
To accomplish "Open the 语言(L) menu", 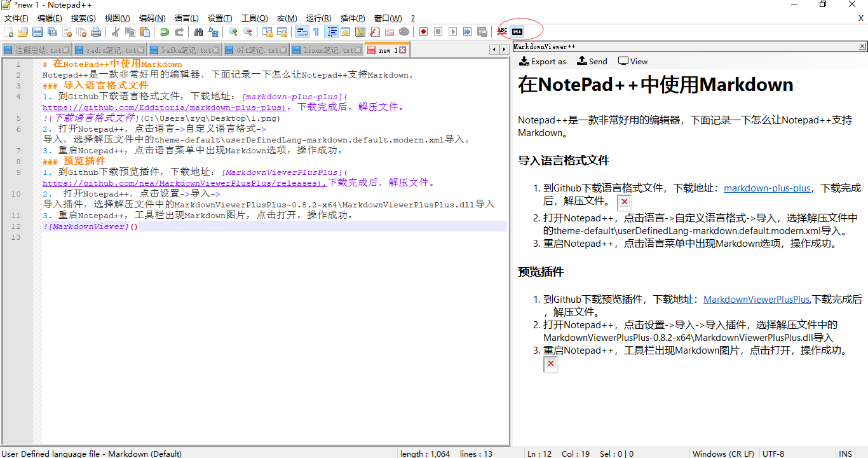I will point(186,18).
